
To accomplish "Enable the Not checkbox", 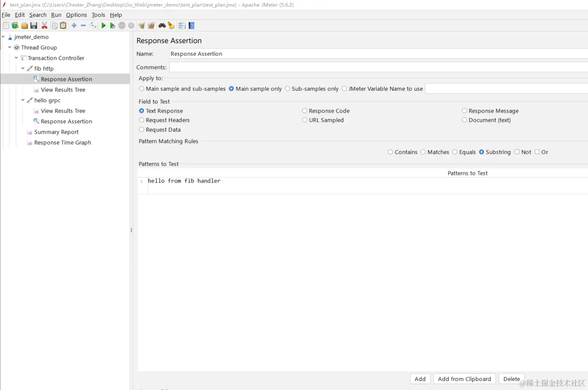I will tap(517, 152).
